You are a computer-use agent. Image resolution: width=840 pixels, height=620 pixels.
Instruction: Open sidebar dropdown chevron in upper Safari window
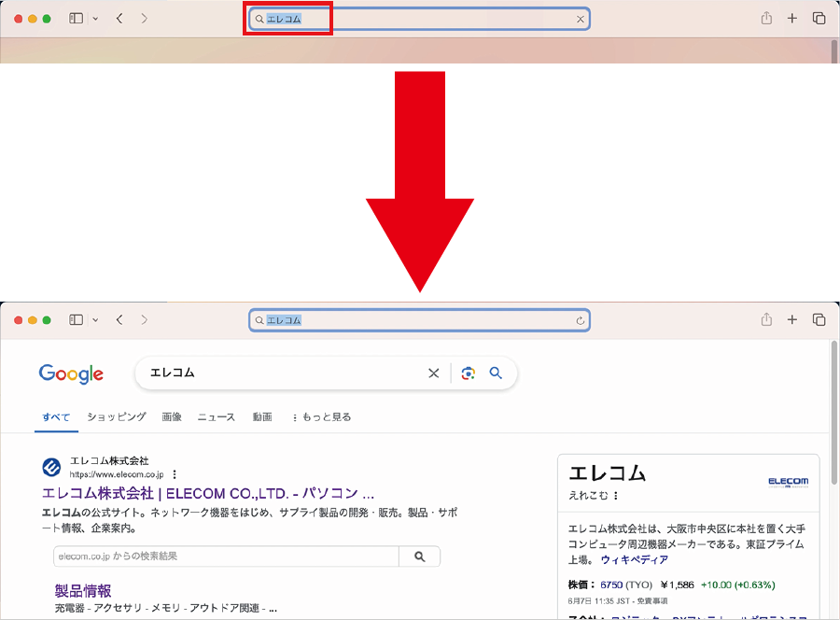[95, 19]
